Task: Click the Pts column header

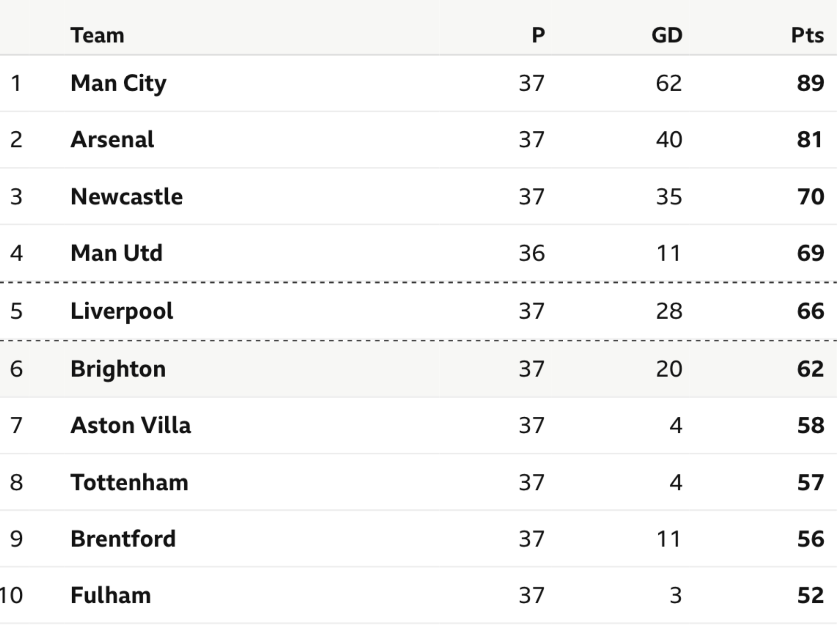Action: pyautogui.click(x=807, y=35)
